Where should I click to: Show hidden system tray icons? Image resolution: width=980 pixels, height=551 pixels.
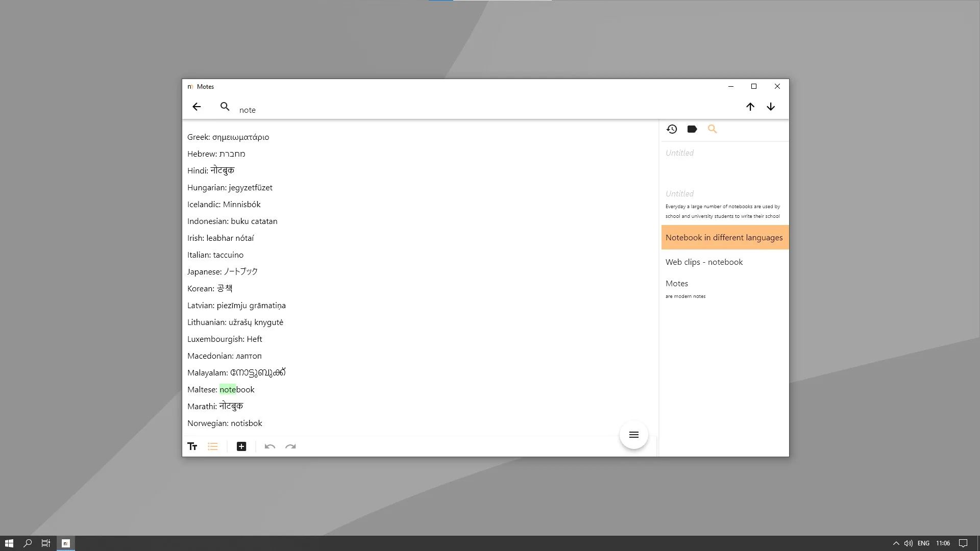[x=896, y=543]
